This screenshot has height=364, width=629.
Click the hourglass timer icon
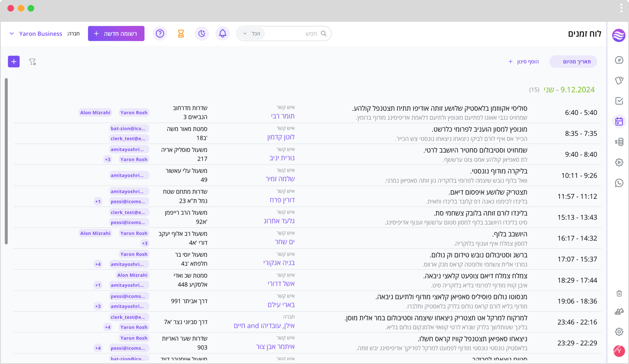click(181, 34)
